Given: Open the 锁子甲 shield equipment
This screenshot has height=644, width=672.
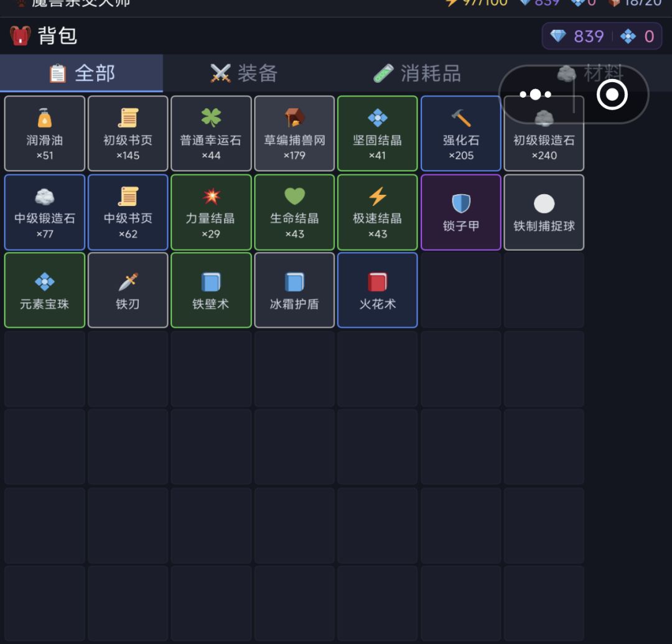Looking at the screenshot, I should (460, 212).
